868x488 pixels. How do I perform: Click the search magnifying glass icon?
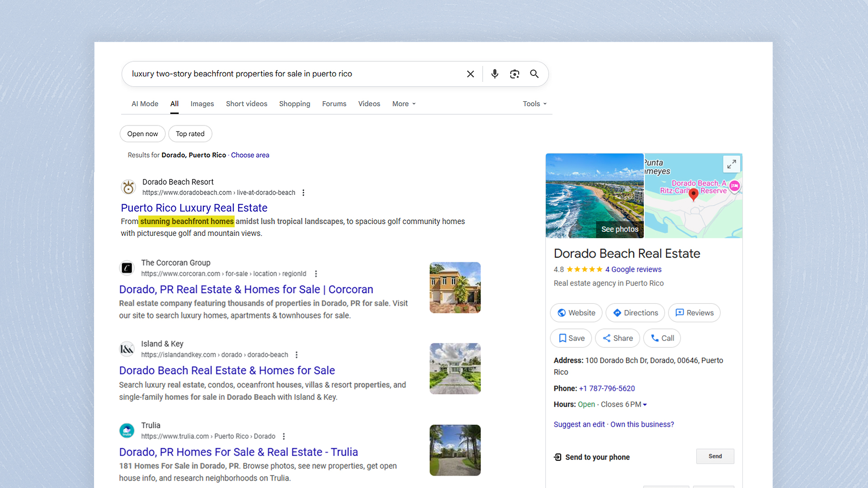(534, 74)
